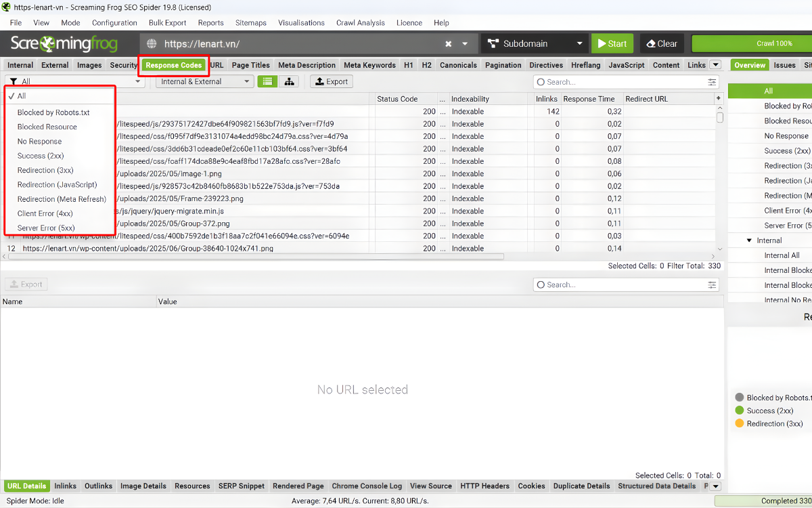The image size is (812, 508).
Task: Click the Screaming Frog logo
Action: click(64, 44)
